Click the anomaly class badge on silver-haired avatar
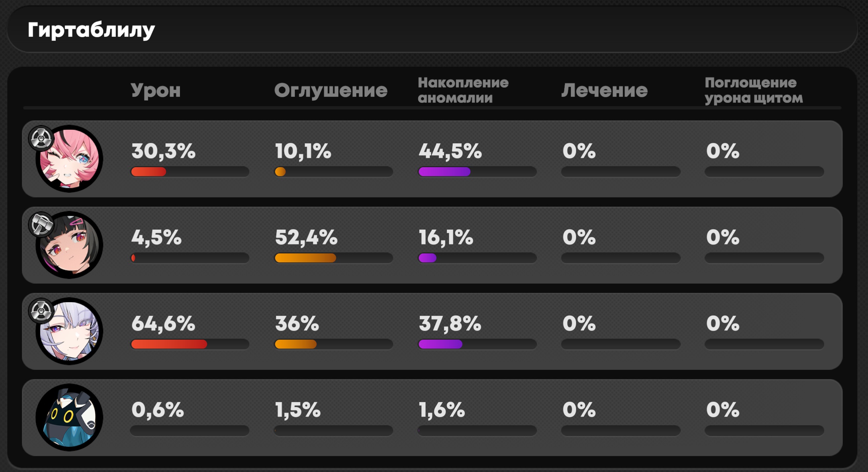The width and height of the screenshot is (868, 472). 41,311
